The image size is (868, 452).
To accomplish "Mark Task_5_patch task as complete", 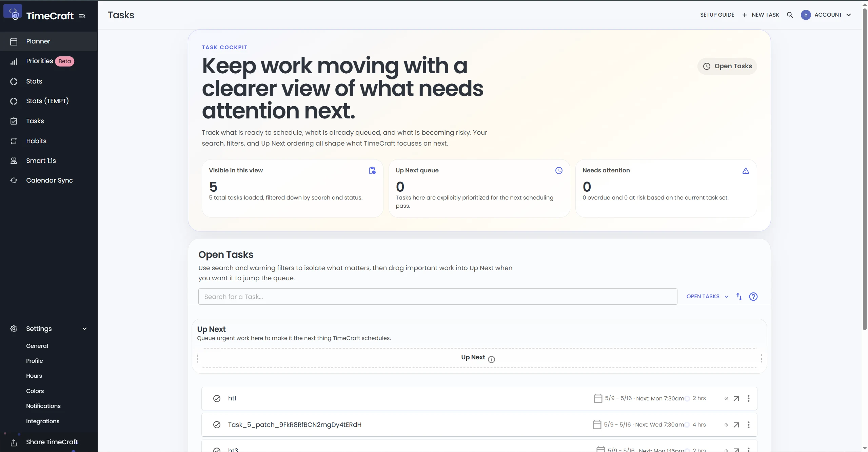I will (x=217, y=425).
